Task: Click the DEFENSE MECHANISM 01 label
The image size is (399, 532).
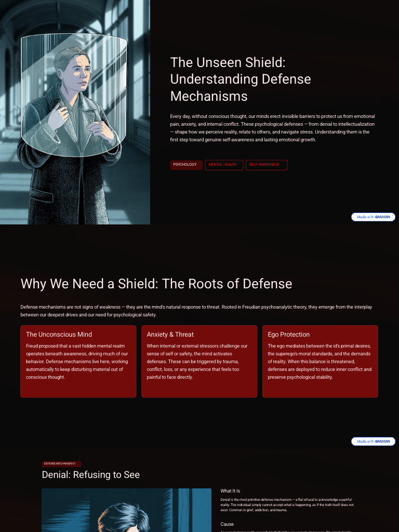Action: coord(61,464)
